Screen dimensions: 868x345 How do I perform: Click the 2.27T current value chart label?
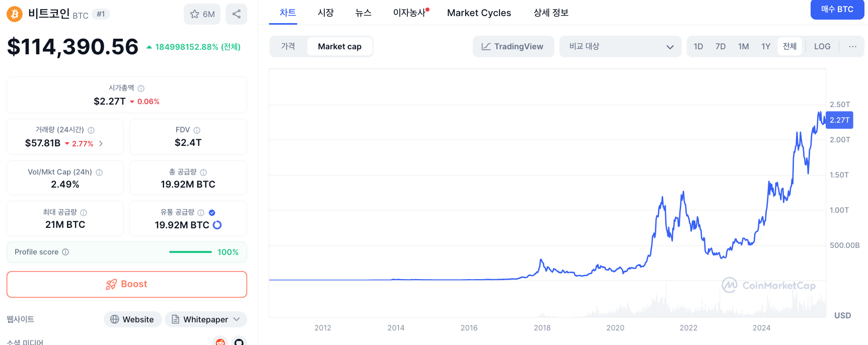pos(839,120)
